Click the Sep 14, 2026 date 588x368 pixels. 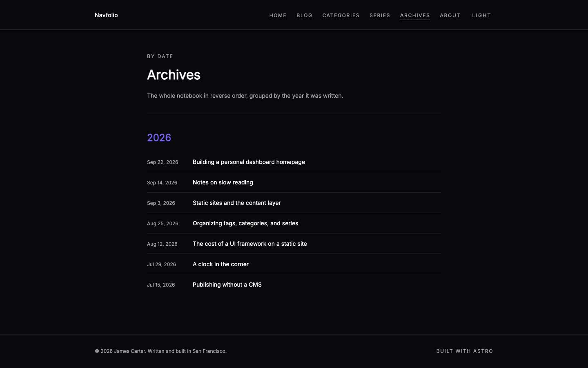point(162,183)
